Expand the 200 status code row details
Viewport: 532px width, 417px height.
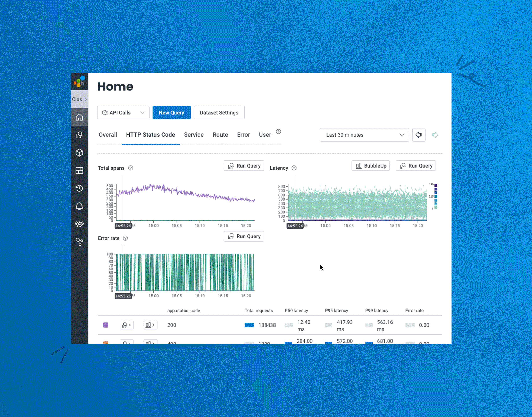pos(126,325)
